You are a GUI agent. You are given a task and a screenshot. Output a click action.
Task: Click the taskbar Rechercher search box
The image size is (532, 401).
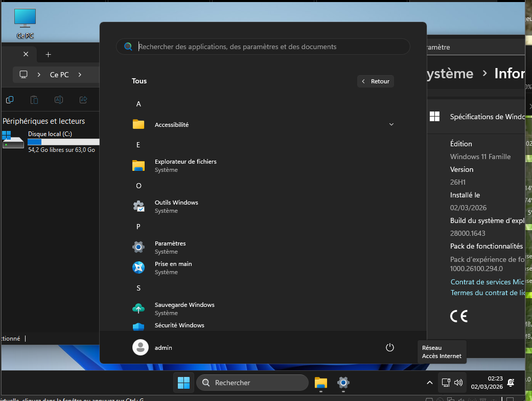[252, 383]
